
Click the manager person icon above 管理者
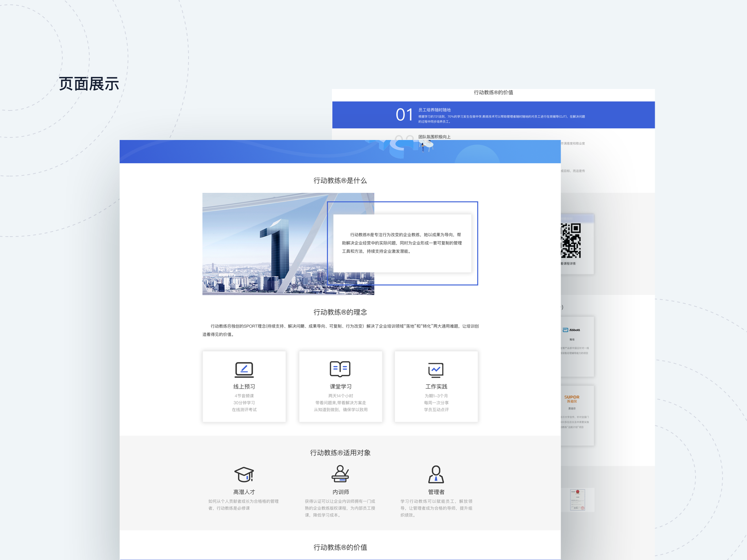(x=436, y=474)
